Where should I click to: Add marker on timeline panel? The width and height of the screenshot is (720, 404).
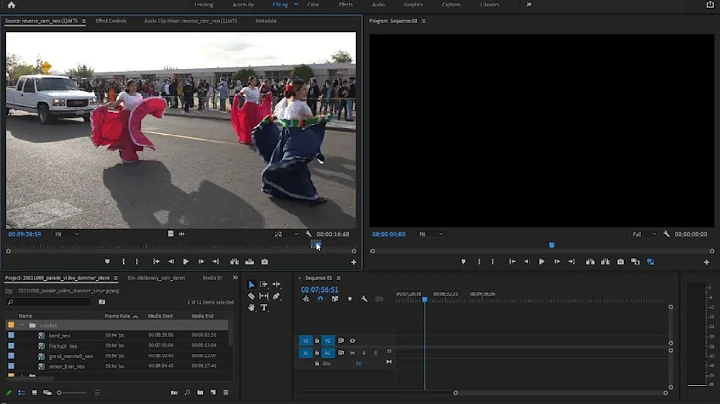coord(350,299)
